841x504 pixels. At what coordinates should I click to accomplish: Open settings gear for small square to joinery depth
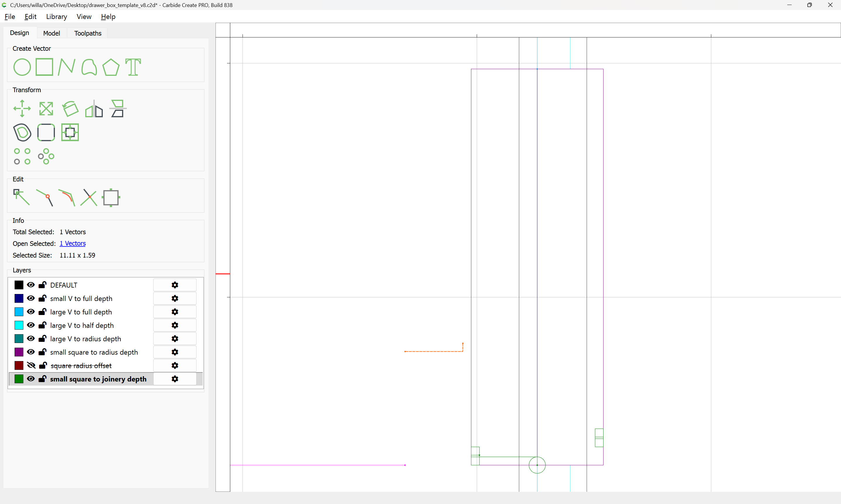[x=175, y=379]
